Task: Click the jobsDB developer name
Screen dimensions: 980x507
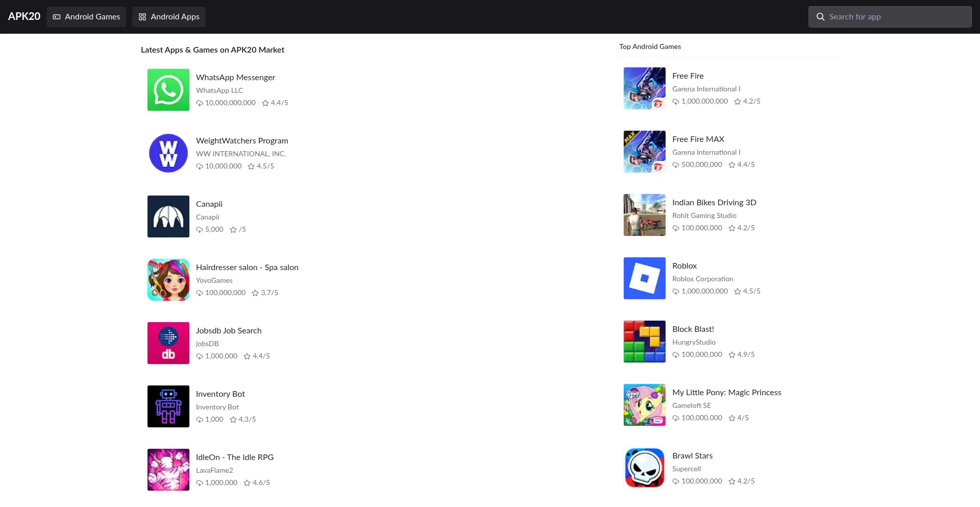Action: coord(207,344)
